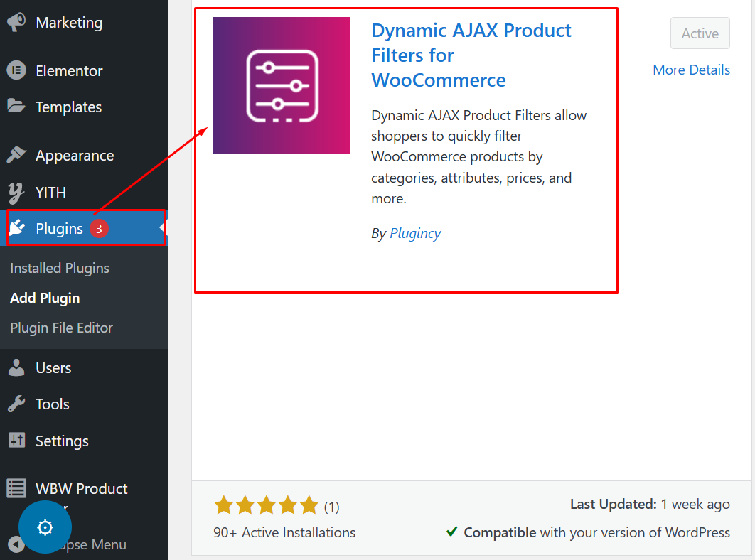The width and height of the screenshot is (755, 560).
Task: Click the five-star rating
Action: (x=267, y=505)
